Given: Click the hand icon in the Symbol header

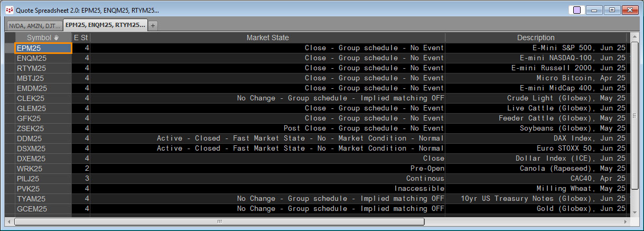Looking at the screenshot, I should click(x=56, y=38).
